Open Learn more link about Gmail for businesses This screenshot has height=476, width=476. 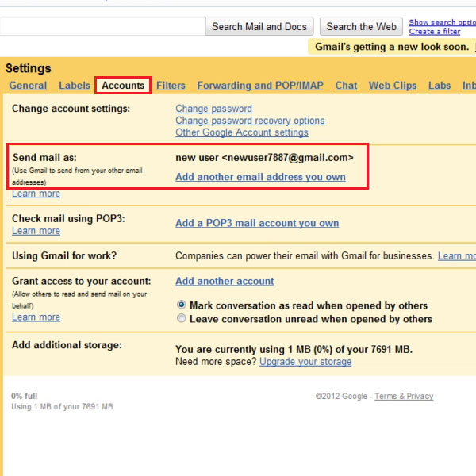point(457,256)
